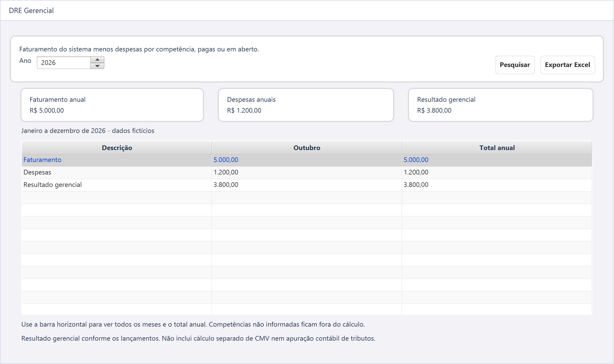Click the 'Use a barra horizontal' hint text

[193, 325]
